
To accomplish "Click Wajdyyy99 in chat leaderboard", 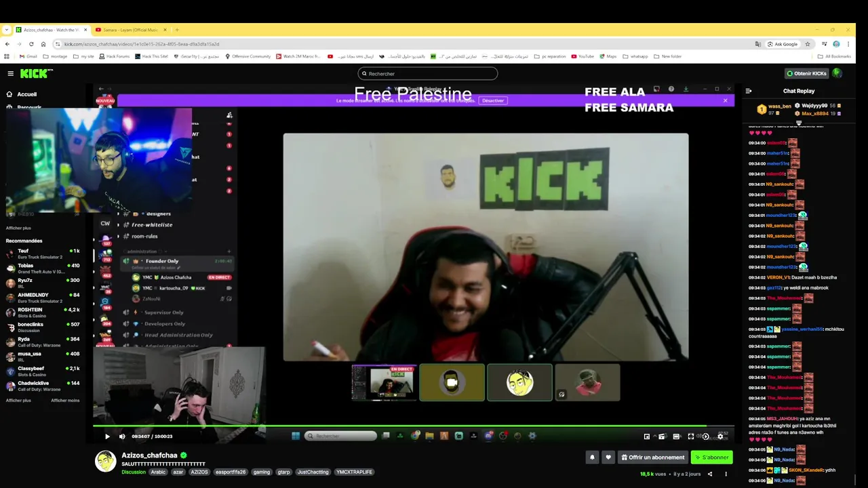I will [x=815, y=106].
